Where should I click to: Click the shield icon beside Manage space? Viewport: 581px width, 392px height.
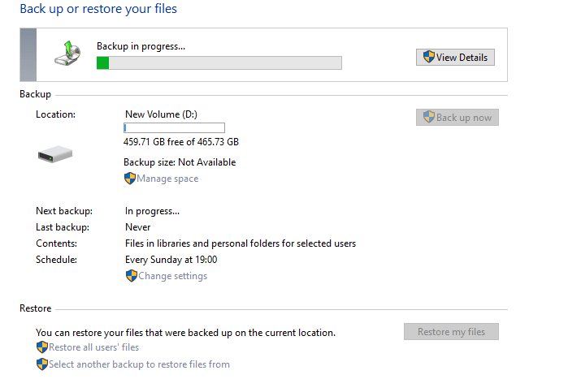click(130, 179)
